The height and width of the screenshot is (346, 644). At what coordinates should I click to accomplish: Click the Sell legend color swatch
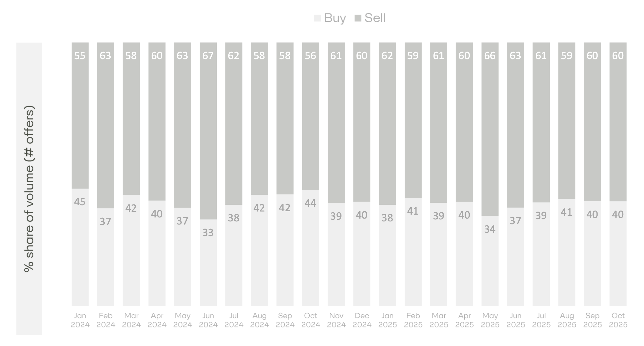[358, 18]
